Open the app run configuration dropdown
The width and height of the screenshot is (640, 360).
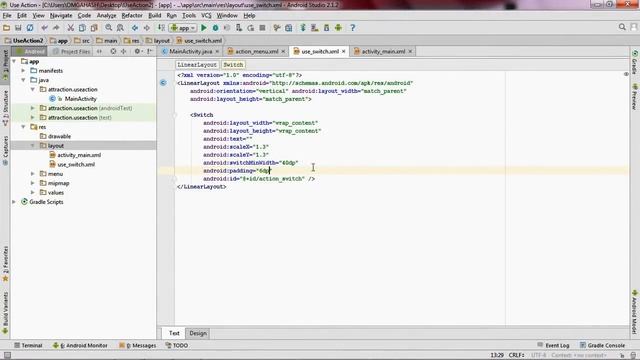tap(183, 28)
